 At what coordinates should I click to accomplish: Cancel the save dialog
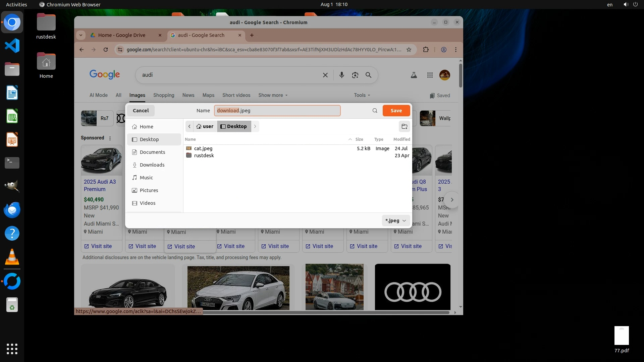[x=141, y=111]
